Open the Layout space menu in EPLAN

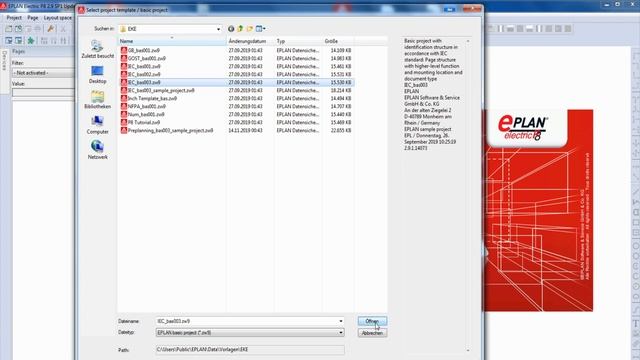coord(58,18)
